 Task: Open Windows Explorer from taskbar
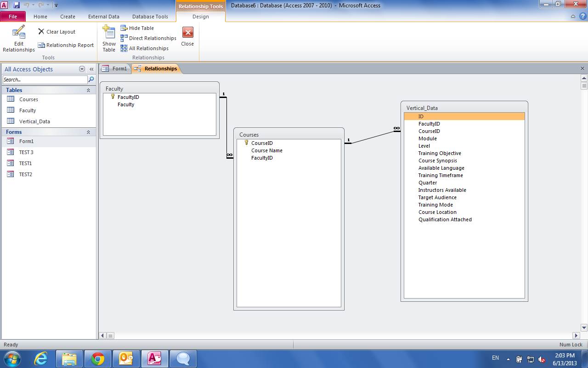click(69, 359)
